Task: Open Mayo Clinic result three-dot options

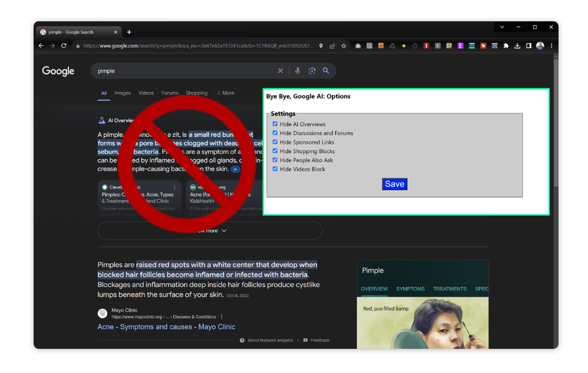Action: click(x=222, y=317)
